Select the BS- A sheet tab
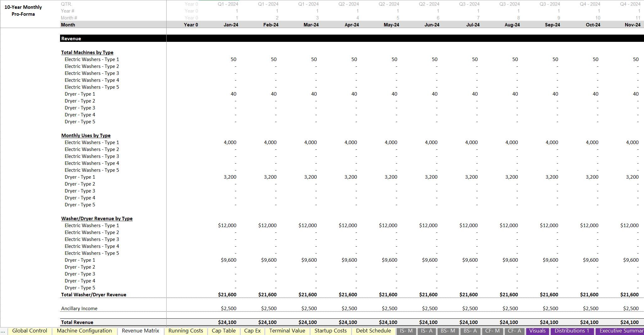The image size is (644, 335). (x=470, y=331)
